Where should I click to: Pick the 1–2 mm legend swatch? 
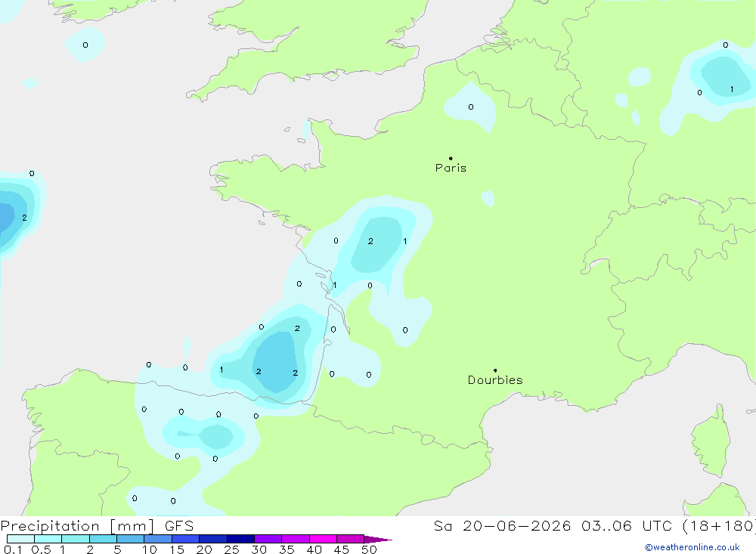click(x=76, y=539)
